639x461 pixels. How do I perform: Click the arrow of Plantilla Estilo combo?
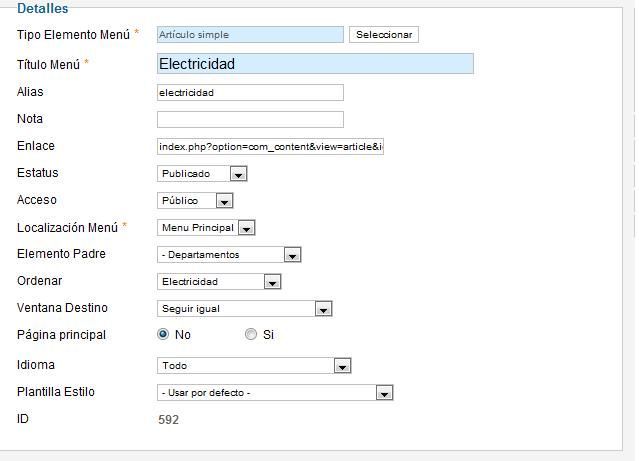(384, 393)
